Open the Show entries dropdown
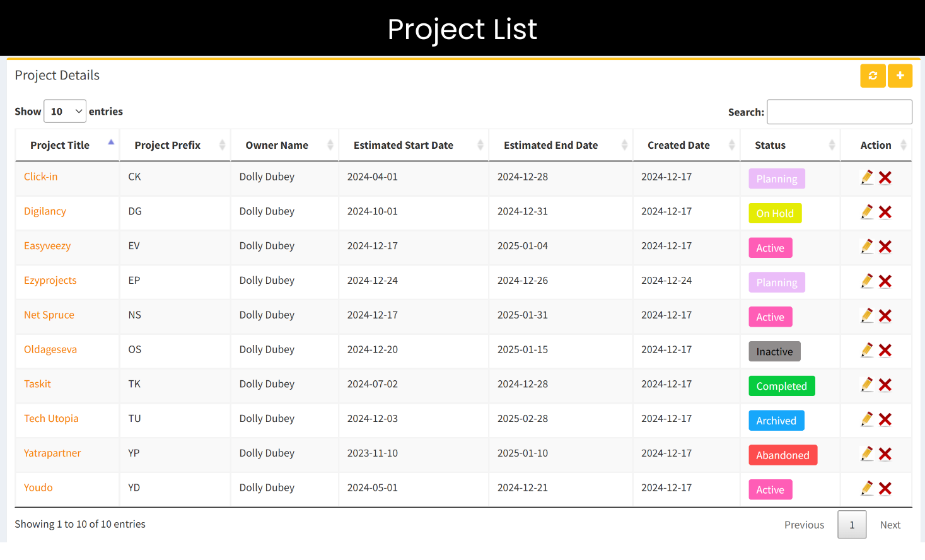This screenshot has height=560, width=925. coord(64,111)
